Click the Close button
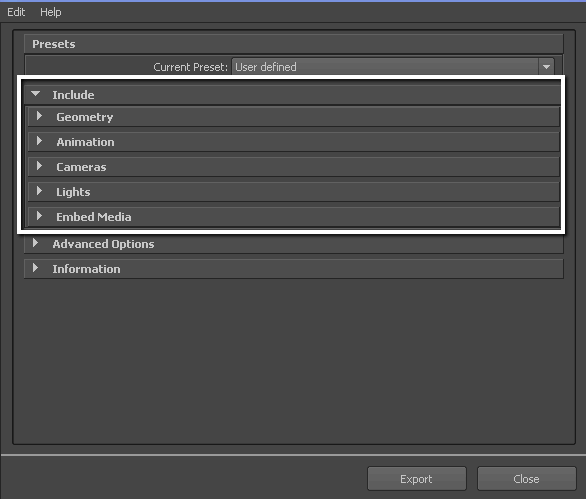Viewport: 586px width, 499px height. pos(527,478)
